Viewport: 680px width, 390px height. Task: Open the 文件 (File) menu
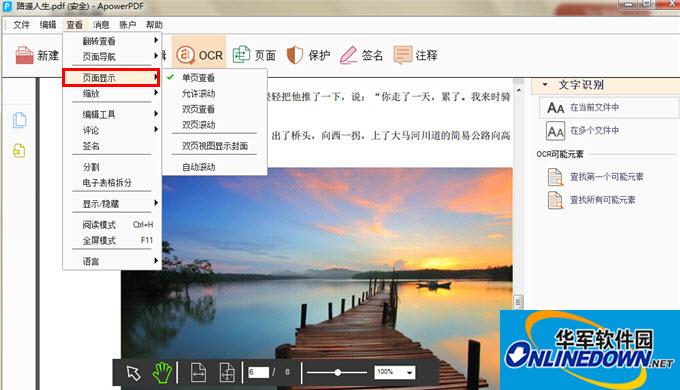21,25
